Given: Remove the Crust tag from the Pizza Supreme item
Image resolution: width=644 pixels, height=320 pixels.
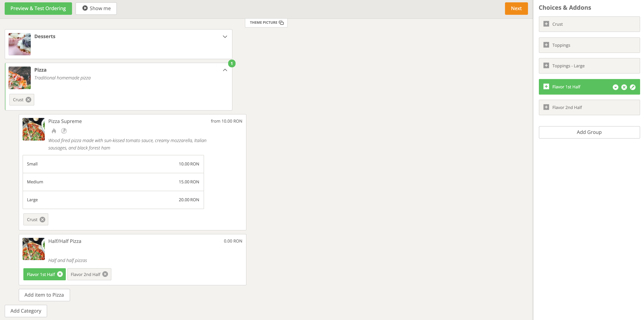Looking at the screenshot, I should pyautogui.click(x=42, y=220).
